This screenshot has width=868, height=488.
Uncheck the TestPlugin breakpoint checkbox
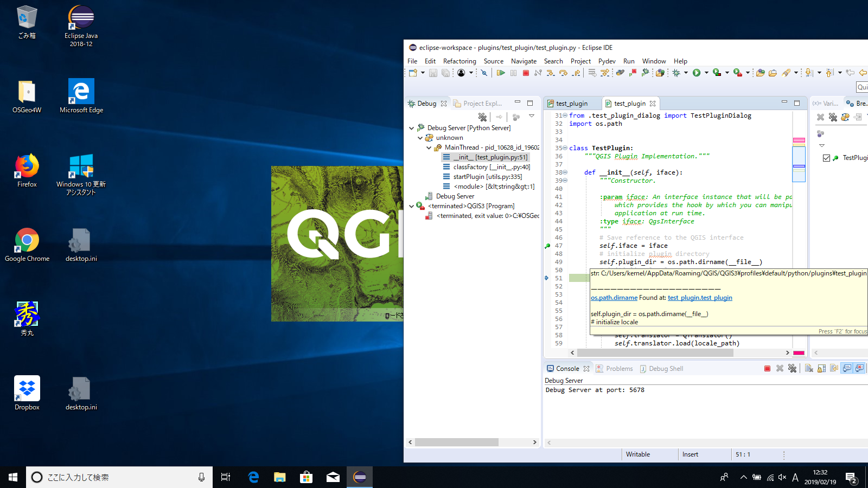[826, 158]
